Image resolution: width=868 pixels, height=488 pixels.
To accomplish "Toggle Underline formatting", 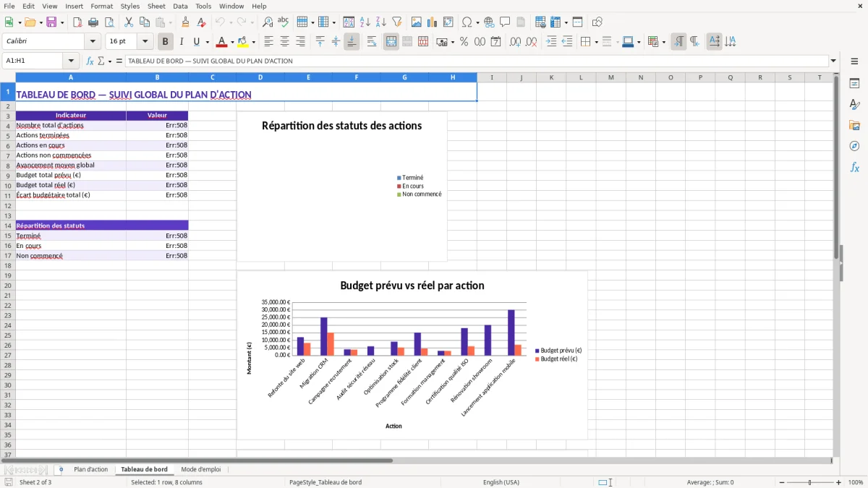I will click(196, 42).
